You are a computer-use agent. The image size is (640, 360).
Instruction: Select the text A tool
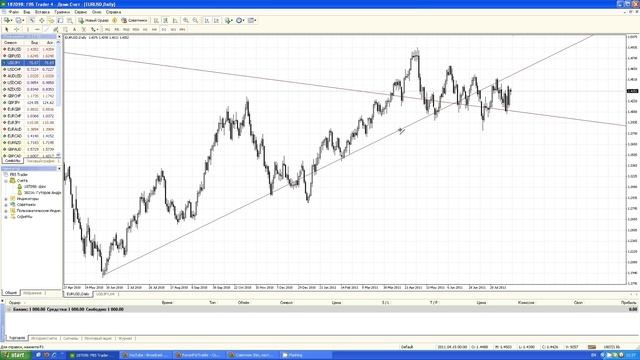(75, 29)
